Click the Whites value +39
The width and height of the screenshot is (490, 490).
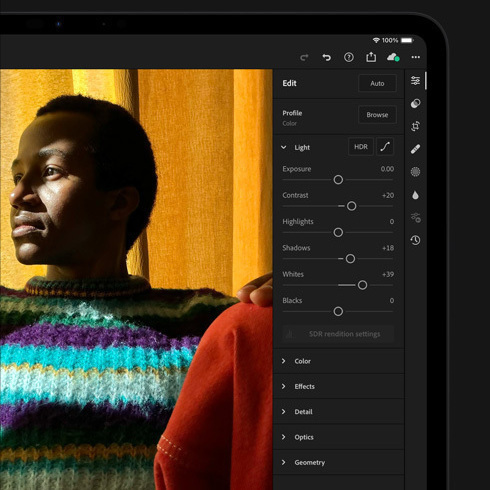pyautogui.click(x=388, y=274)
